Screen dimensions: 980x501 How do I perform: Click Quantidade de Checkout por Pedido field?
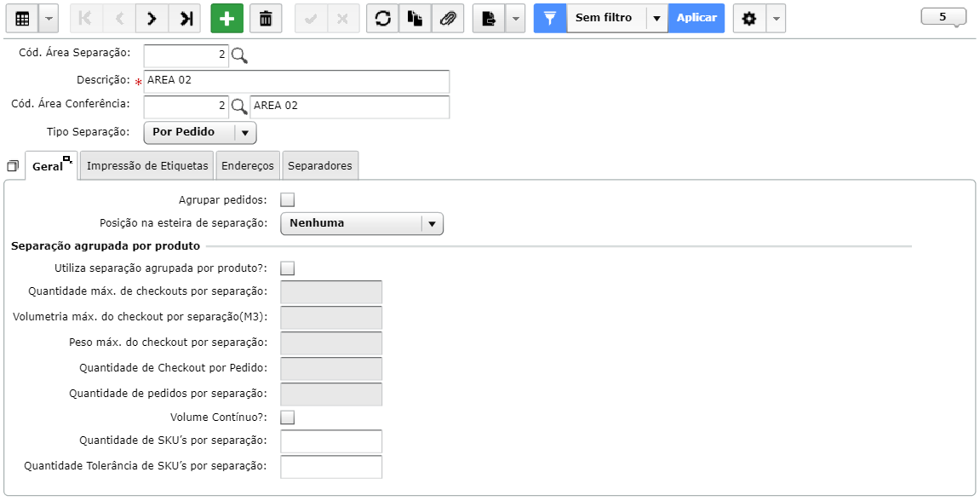point(331,368)
